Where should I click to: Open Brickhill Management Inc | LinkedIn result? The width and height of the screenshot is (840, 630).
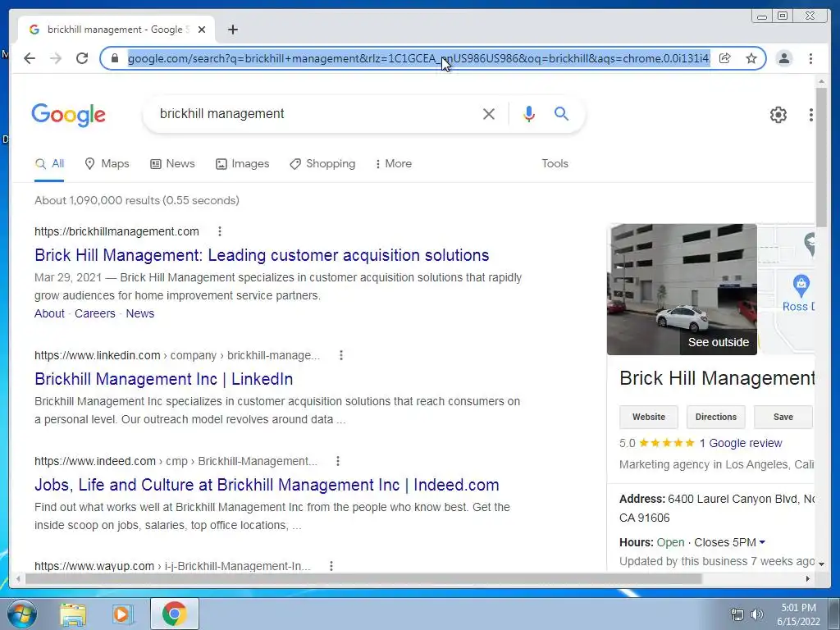(x=164, y=379)
